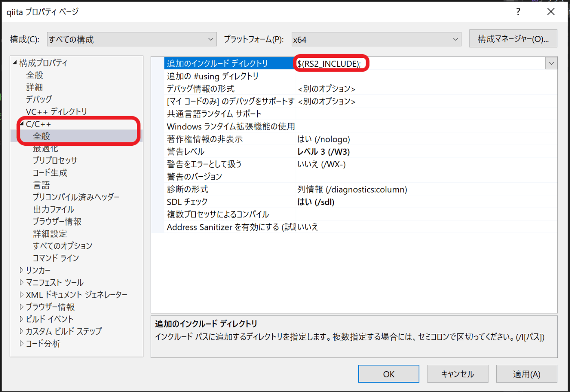570x392 pixels.
Task: Expand the ビルド イベント node
Action: [22, 319]
